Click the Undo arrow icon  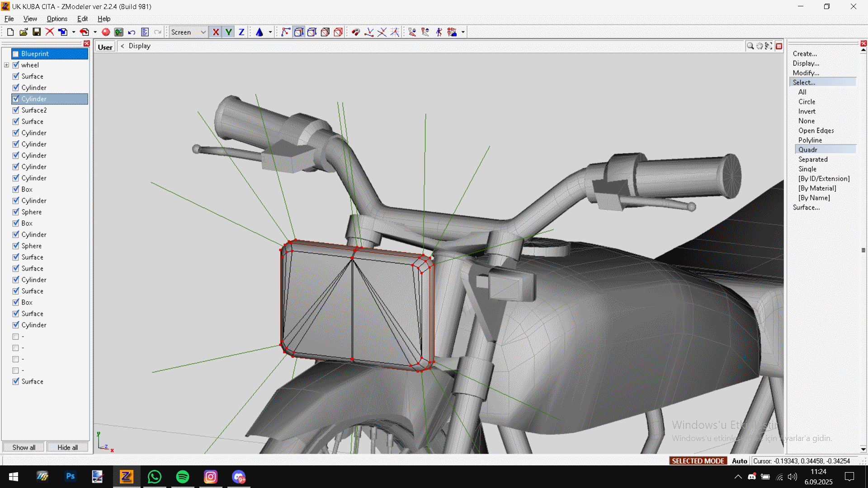click(132, 32)
